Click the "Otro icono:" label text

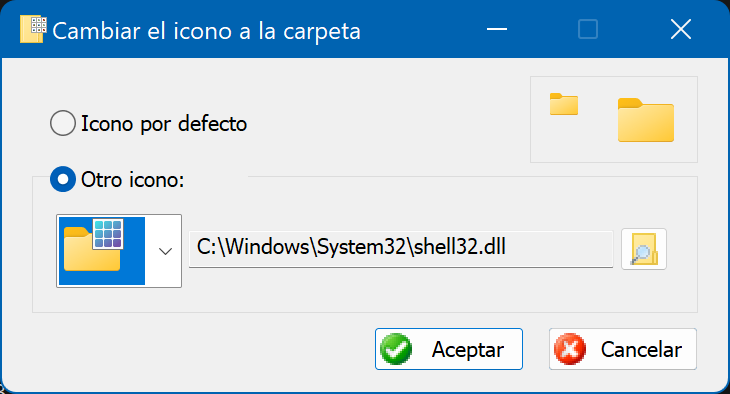pyautogui.click(x=133, y=180)
